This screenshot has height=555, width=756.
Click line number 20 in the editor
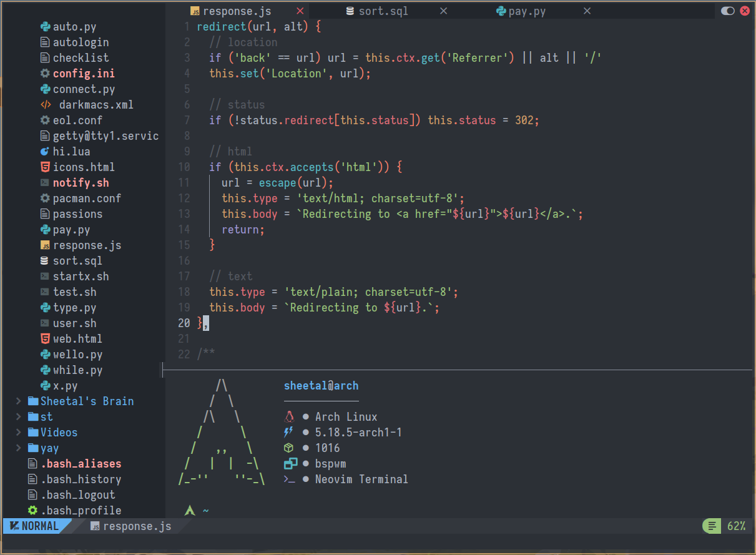pos(184,323)
